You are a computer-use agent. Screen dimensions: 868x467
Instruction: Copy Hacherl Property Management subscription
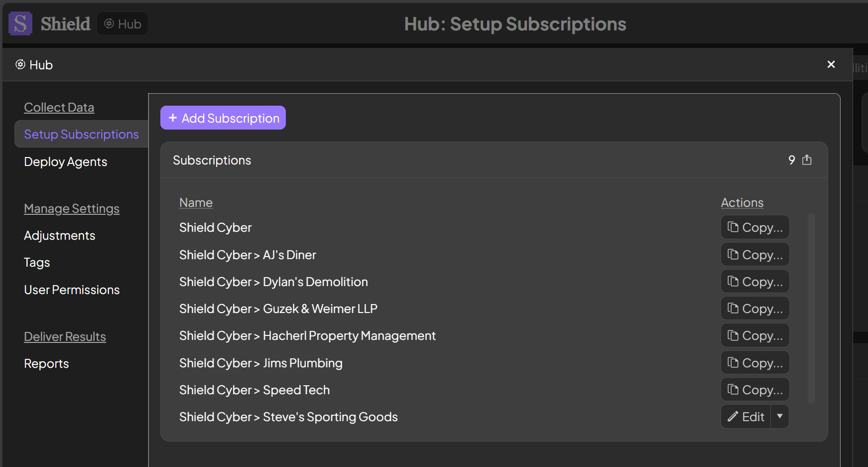755,335
